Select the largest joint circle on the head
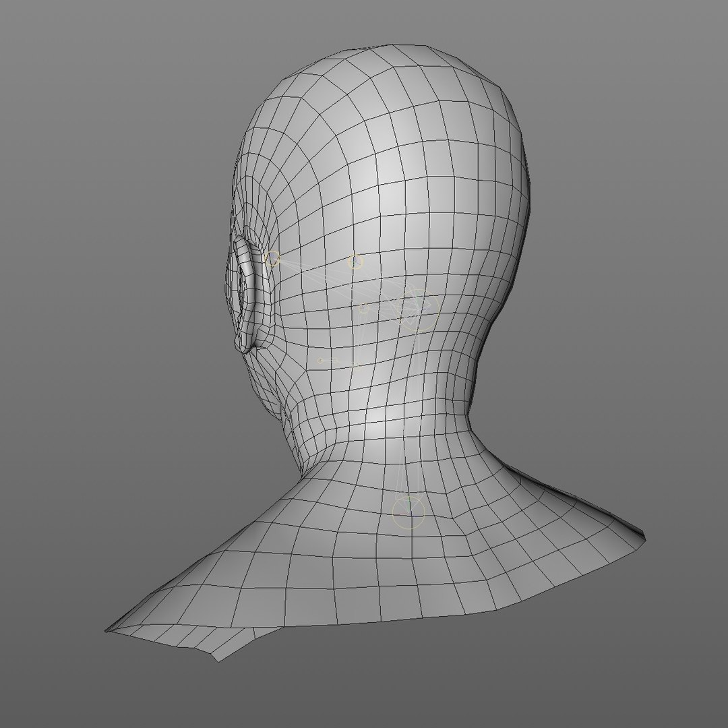728x728 pixels. pyautogui.click(x=419, y=309)
